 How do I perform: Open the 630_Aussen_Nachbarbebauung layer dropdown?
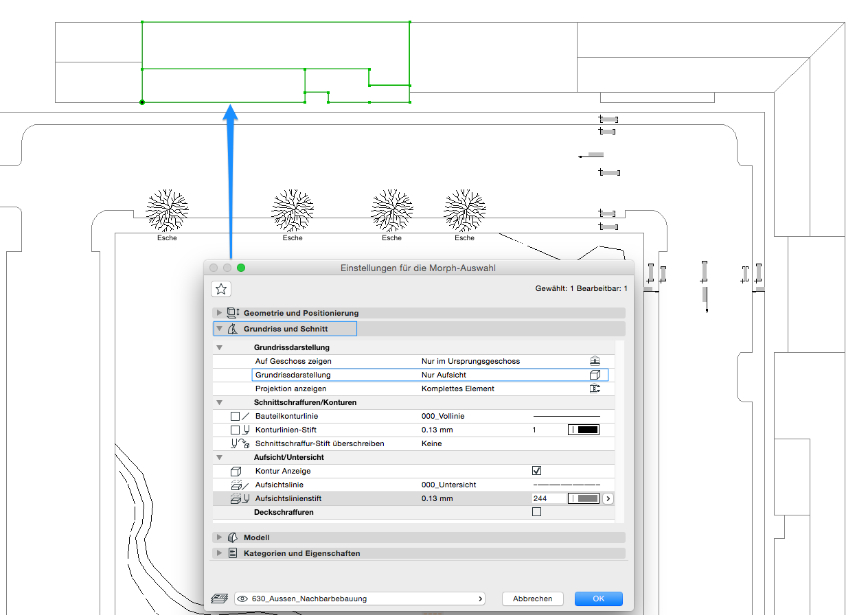[x=360, y=599]
